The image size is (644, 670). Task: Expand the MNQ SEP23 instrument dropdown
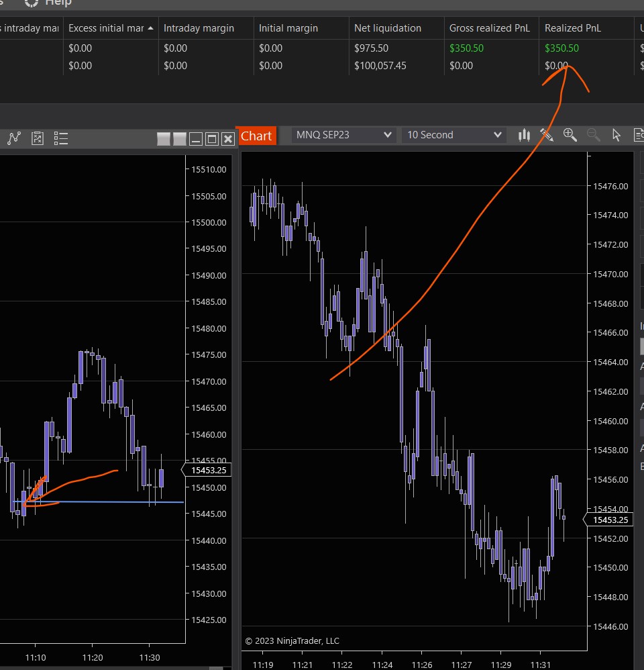[344, 135]
